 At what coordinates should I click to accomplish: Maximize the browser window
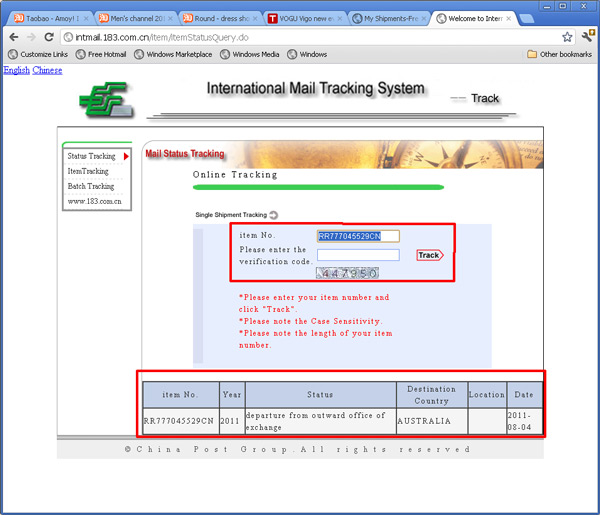coord(563,7)
